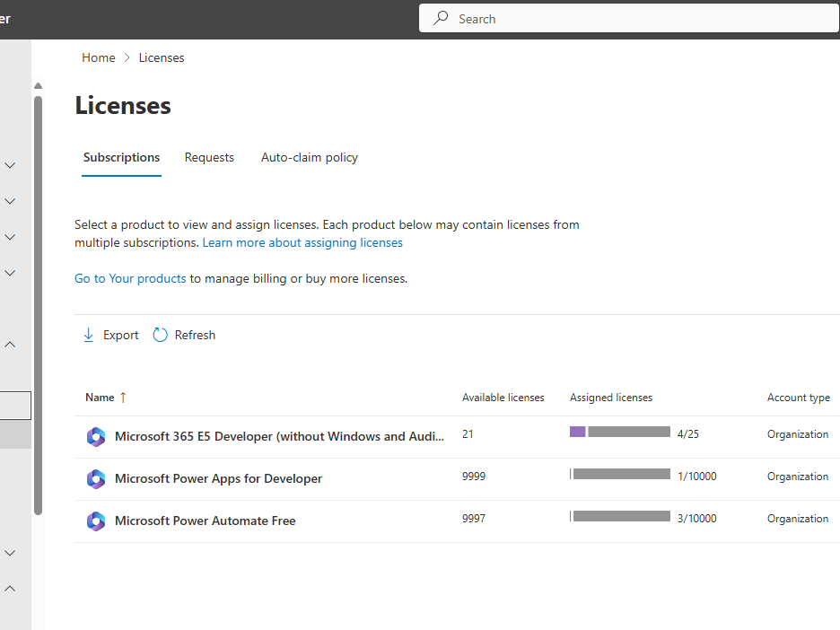Open Learn more about assigning licenses link

[x=302, y=242]
